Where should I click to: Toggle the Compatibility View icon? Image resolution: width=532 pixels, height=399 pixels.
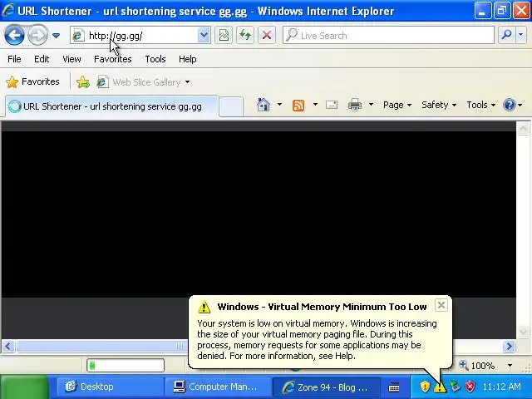click(224, 35)
